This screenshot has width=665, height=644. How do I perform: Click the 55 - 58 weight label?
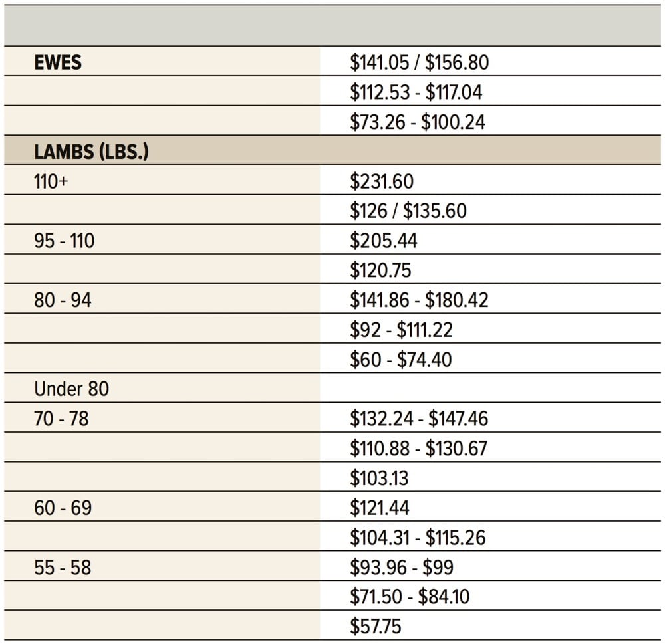(63, 568)
